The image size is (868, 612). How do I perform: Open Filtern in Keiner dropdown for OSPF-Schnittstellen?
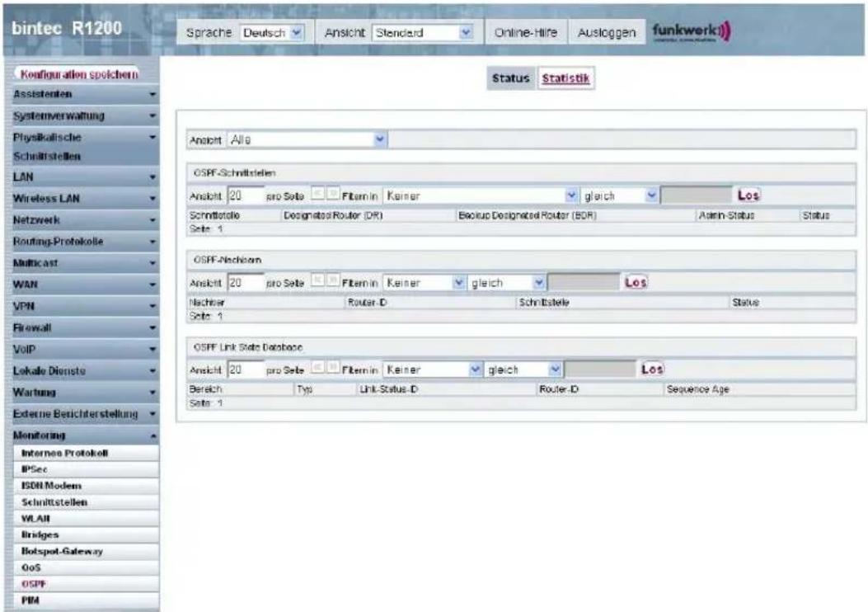pos(481,195)
